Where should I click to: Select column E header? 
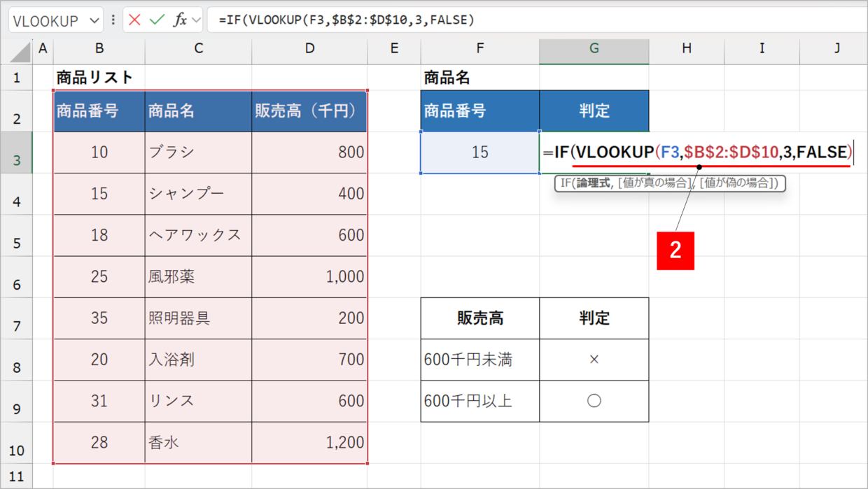(x=394, y=48)
